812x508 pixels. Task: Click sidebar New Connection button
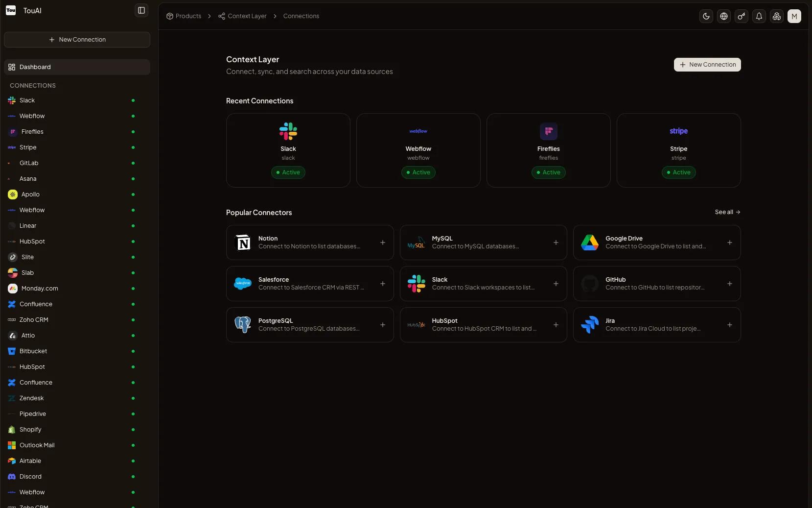click(77, 40)
